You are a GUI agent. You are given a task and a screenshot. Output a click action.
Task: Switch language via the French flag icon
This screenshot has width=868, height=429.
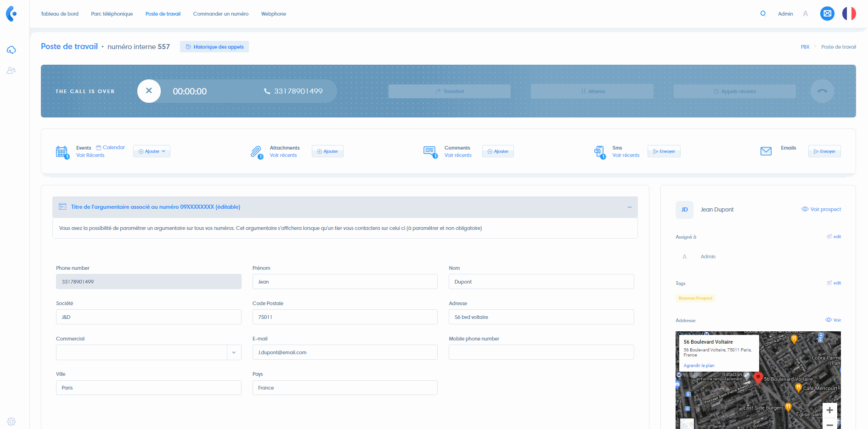pos(849,14)
